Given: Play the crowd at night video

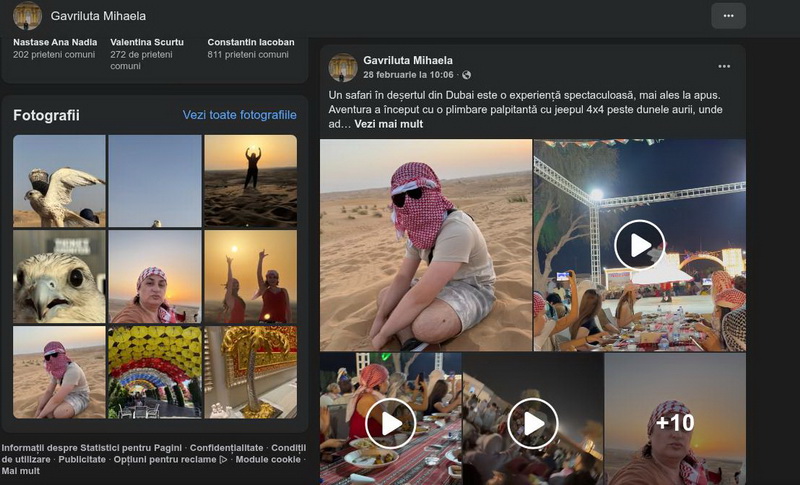Looking at the screenshot, I should click(x=533, y=423).
